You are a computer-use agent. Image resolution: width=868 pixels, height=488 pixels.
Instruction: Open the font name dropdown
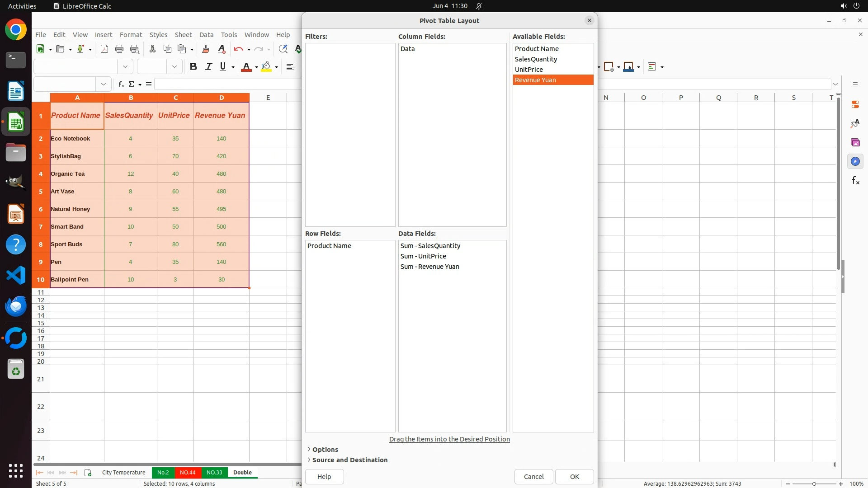pyautogui.click(x=125, y=67)
